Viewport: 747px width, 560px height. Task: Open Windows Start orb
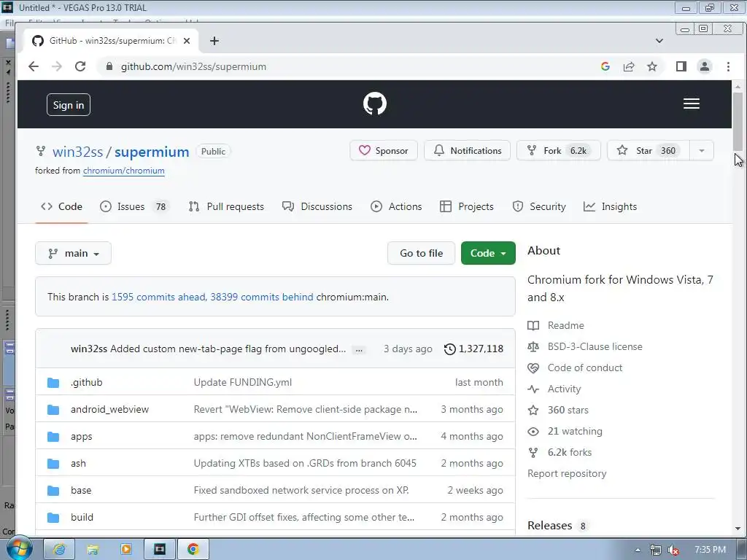tap(20, 548)
